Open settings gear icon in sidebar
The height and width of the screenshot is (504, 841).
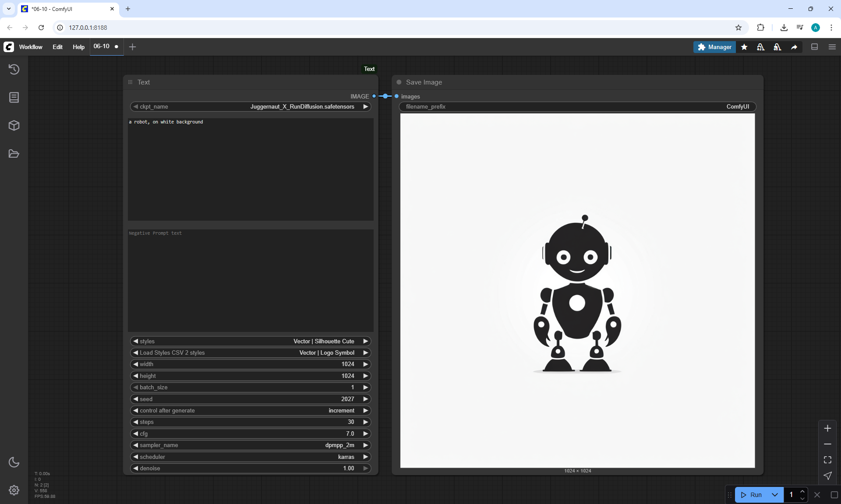coord(14,490)
